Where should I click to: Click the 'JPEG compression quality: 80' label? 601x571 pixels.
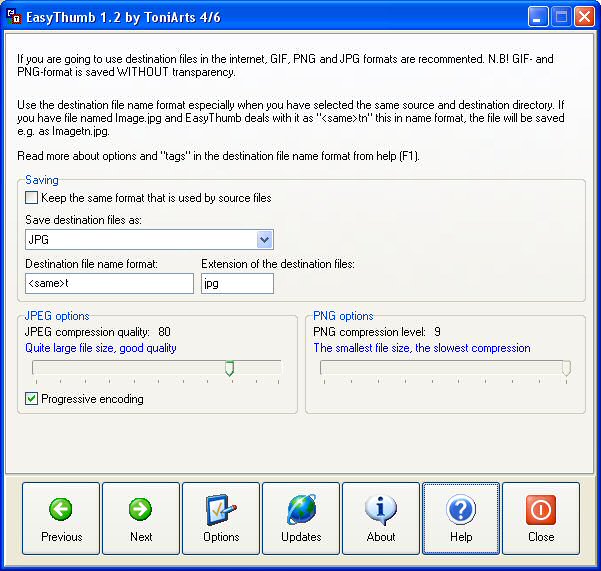tap(98, 332)
